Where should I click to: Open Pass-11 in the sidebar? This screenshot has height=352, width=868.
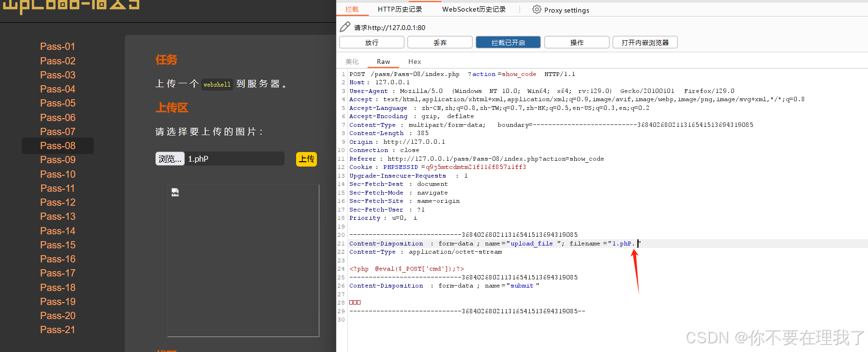tap(58, 188)
